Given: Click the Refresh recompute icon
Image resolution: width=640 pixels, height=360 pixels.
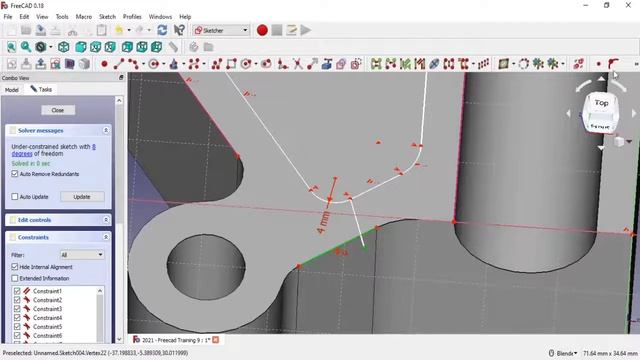Looking at the screenshot, I should point(162,30).
